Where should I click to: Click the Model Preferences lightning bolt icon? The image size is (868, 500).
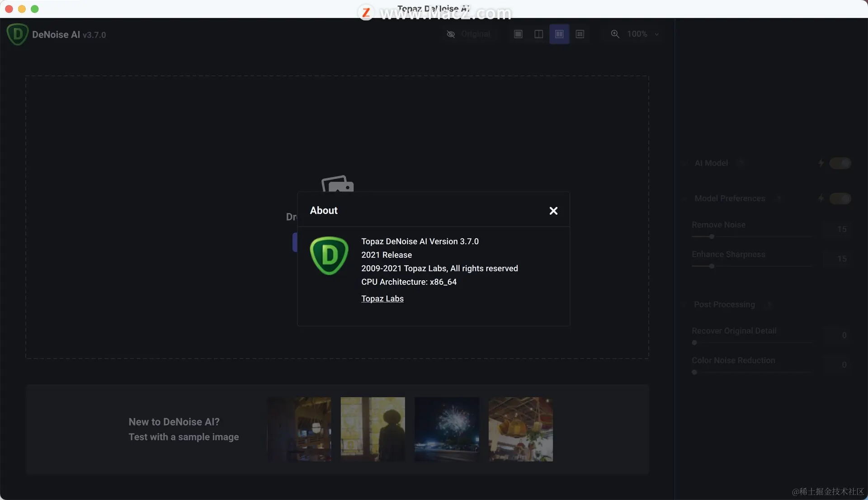(x=821, y=198)
